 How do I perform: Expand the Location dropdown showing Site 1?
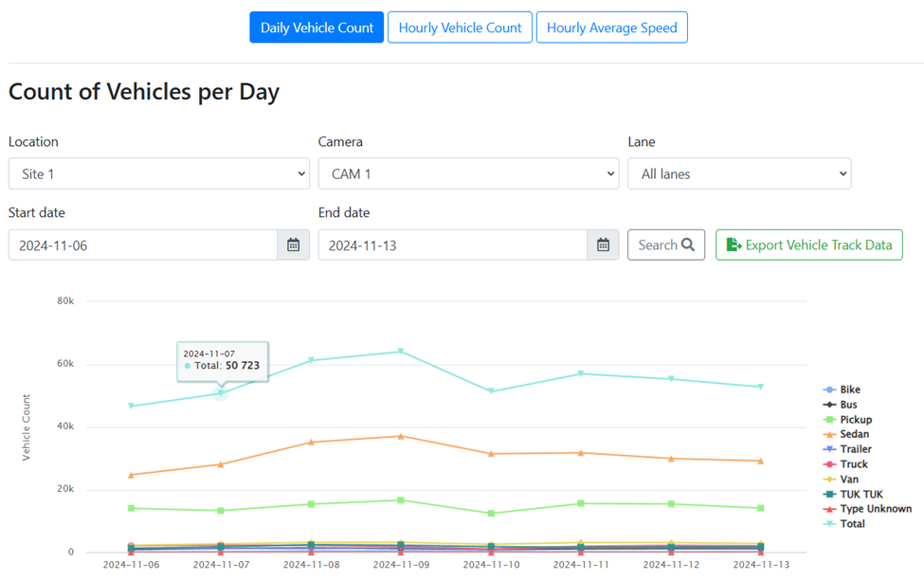point(158,174)
